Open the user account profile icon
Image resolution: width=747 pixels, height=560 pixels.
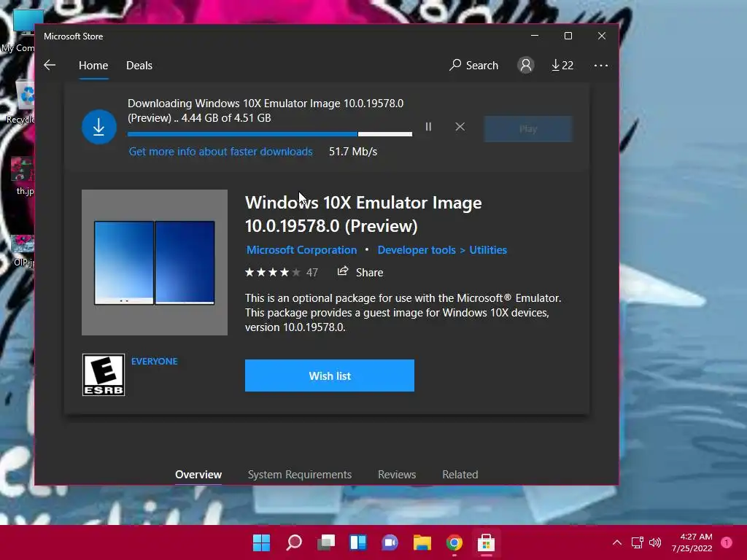pyautogui.click(x=525, y=65)
